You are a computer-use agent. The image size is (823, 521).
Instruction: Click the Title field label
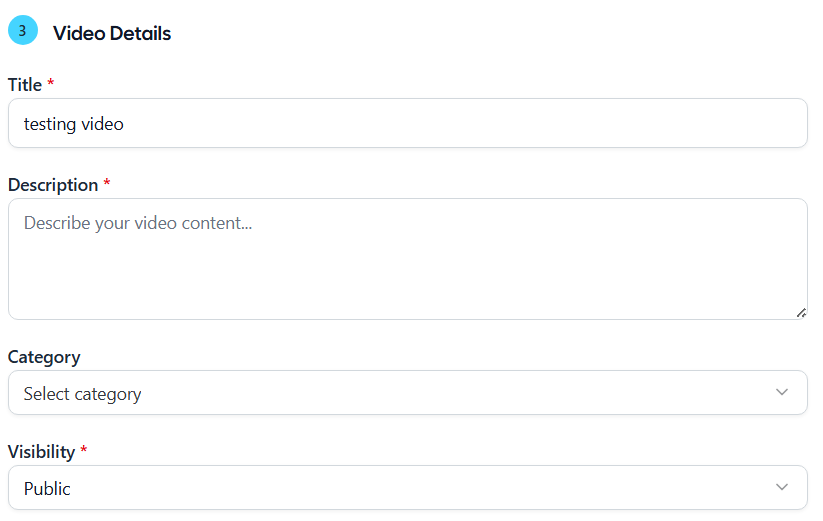pyautogui.click(x=25, y=85)
